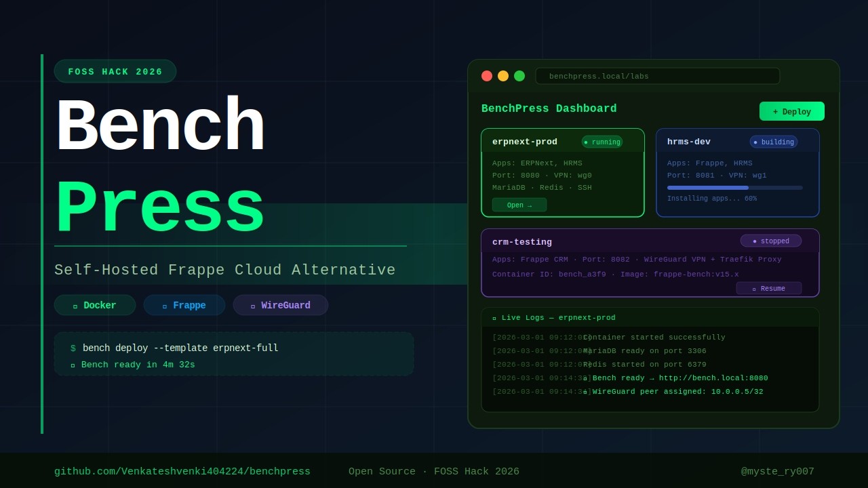The width and height of the screenshot is (868, 488).
Task: Click the white 'Bench' title word
Action: 159,126
